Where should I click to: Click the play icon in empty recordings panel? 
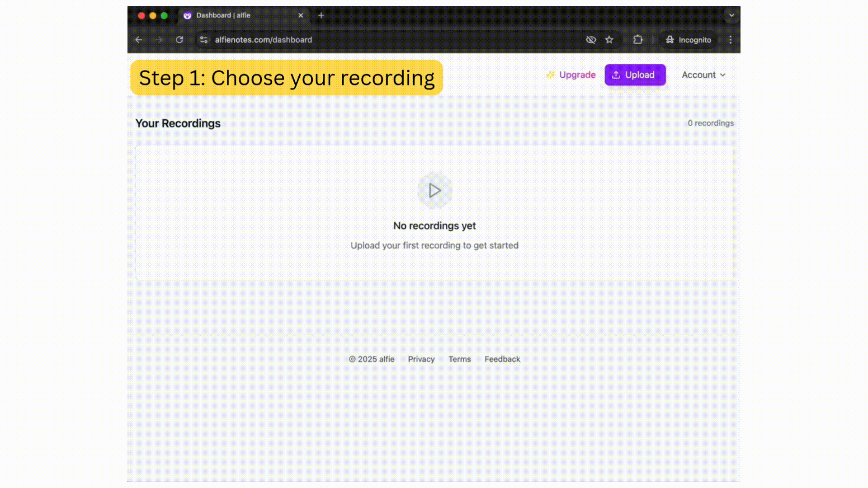click(434, 190)
